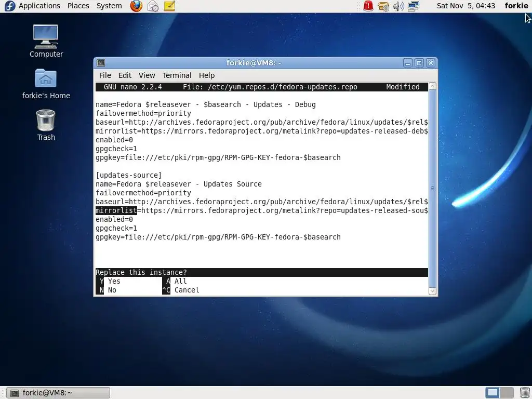This screenshot has height=399, width=532.
Task: Click the highlighted mirrorlist word
Action: coord(116,211)
